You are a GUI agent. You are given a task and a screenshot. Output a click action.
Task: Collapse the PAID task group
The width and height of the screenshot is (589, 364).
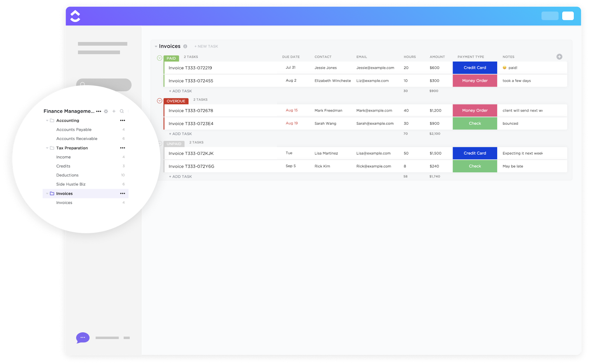pyautogui.click(x=159, y=58)
